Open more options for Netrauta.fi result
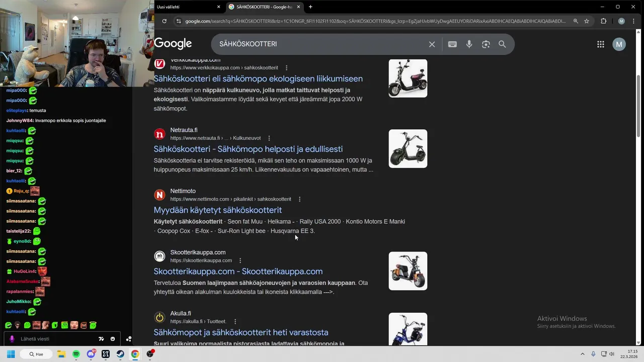The image size is (644, 362). pos(269,138)
